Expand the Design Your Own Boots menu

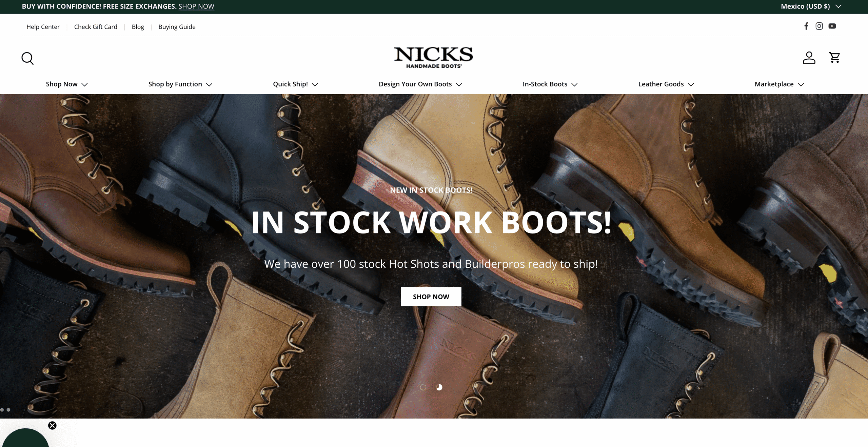tap(420, 84)
